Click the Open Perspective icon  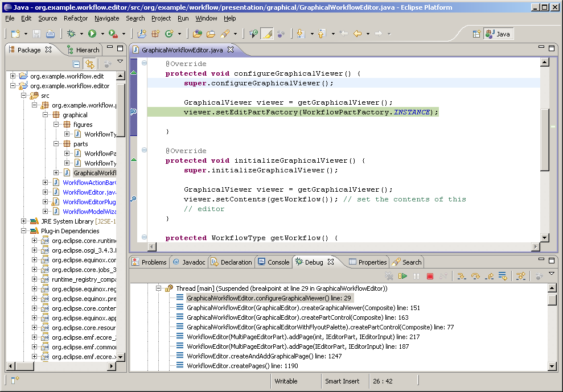[x=476, y=34]
